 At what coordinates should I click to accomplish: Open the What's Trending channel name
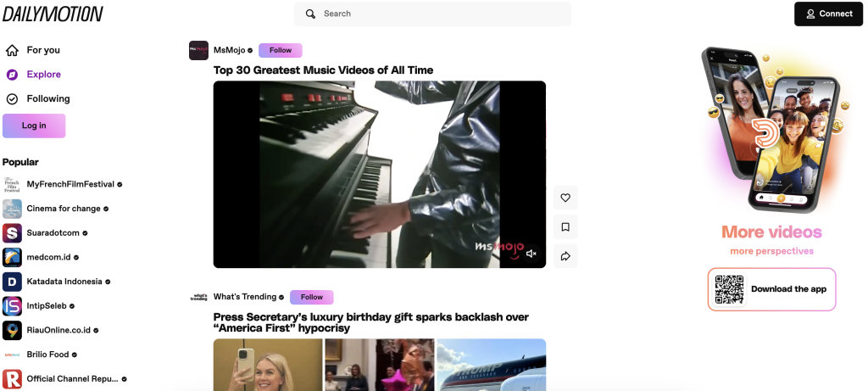point(245,297)
